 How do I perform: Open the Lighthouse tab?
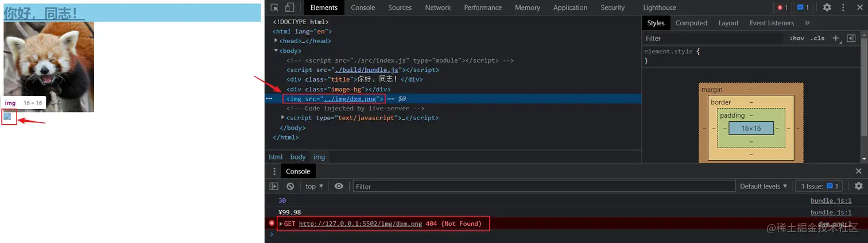point(660,7)
